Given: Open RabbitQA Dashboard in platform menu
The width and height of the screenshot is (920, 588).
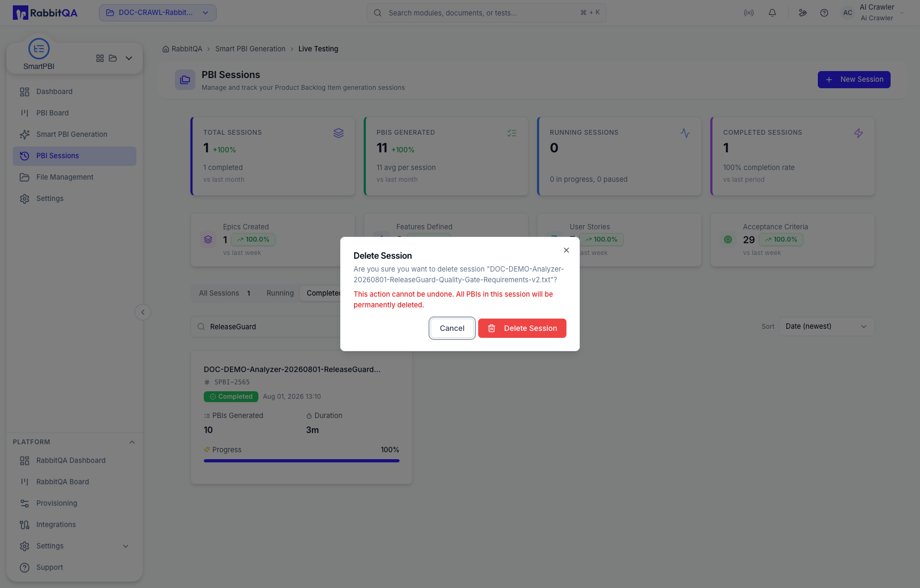Looking at the screenshot, I should [x=74, y=461].
